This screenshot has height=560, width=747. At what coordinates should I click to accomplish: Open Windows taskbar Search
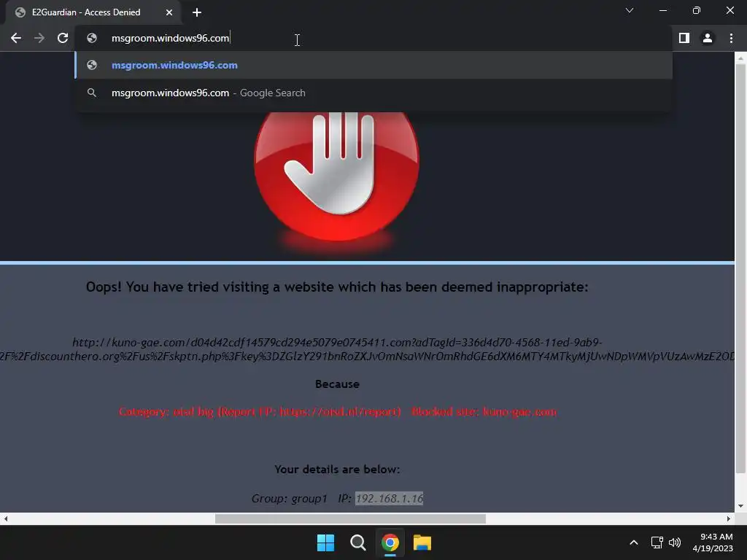pos(357,542)
